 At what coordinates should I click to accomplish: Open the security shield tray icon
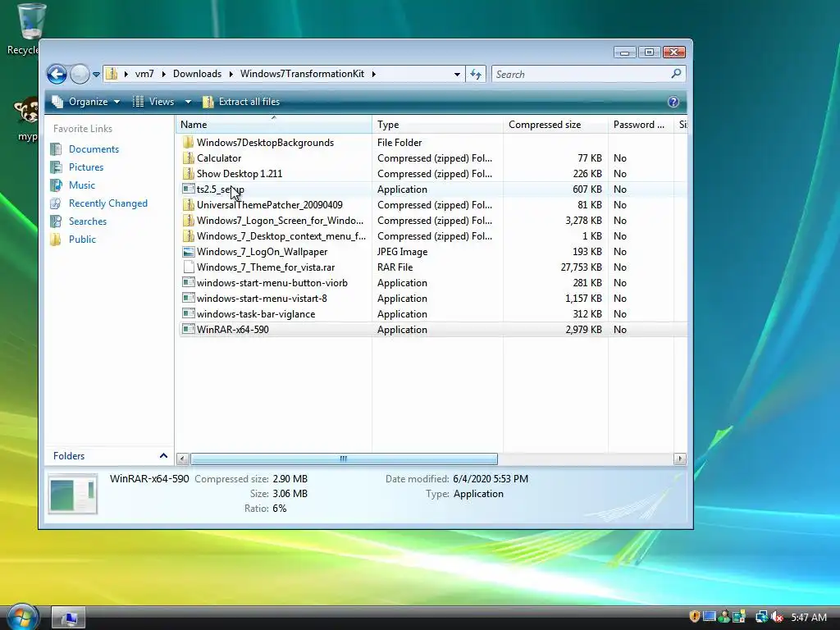[x=694, y=617]
